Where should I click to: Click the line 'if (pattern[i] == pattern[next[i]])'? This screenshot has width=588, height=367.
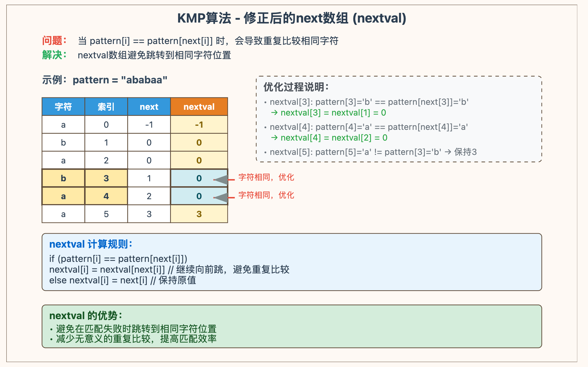(118, 259)
